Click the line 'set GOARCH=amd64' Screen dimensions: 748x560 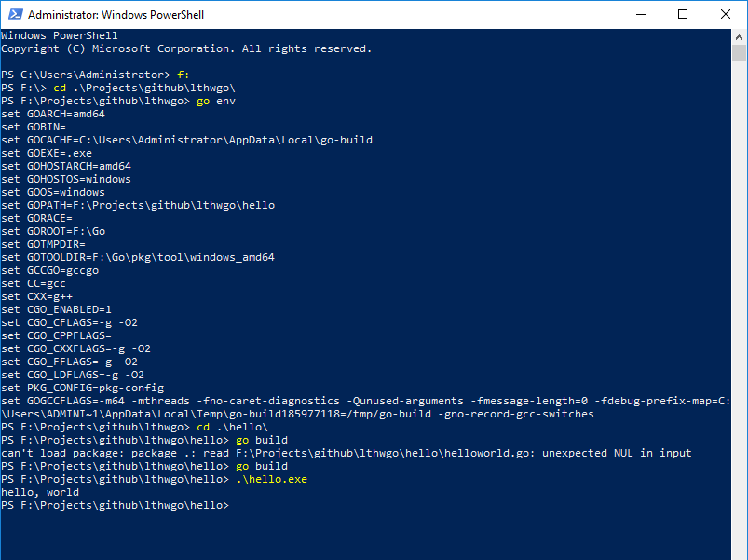[53, 114]
